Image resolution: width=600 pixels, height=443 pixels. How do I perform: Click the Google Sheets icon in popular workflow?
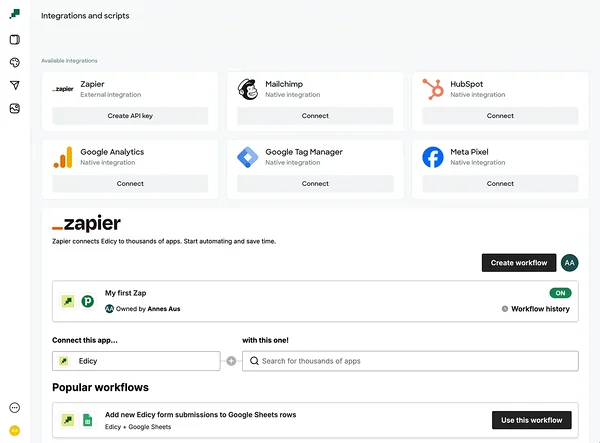pyautogui.click(x=88, y=420)
